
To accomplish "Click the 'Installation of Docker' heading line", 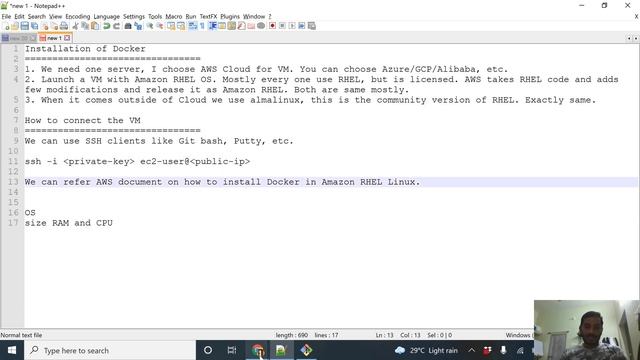I will point(85,49).
